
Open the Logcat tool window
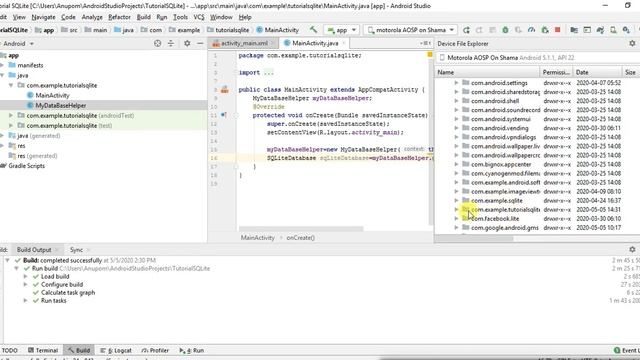pyautogui.click(x=116, y=350)
